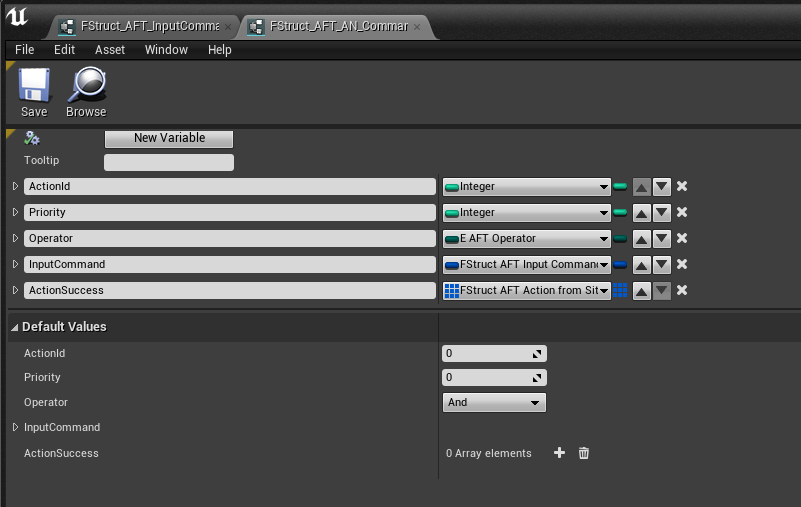
Task: Click the Tooltip text field
Action: coord(169,161)
